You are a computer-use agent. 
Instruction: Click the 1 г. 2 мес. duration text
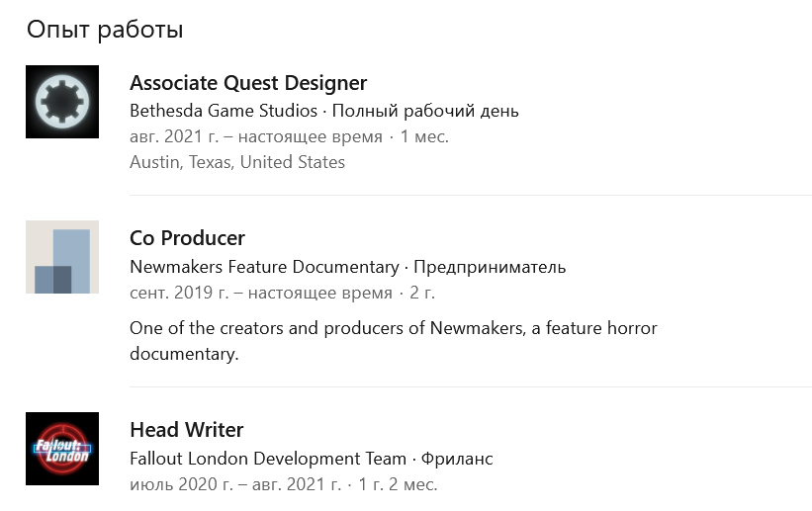[x=398, y=484]
